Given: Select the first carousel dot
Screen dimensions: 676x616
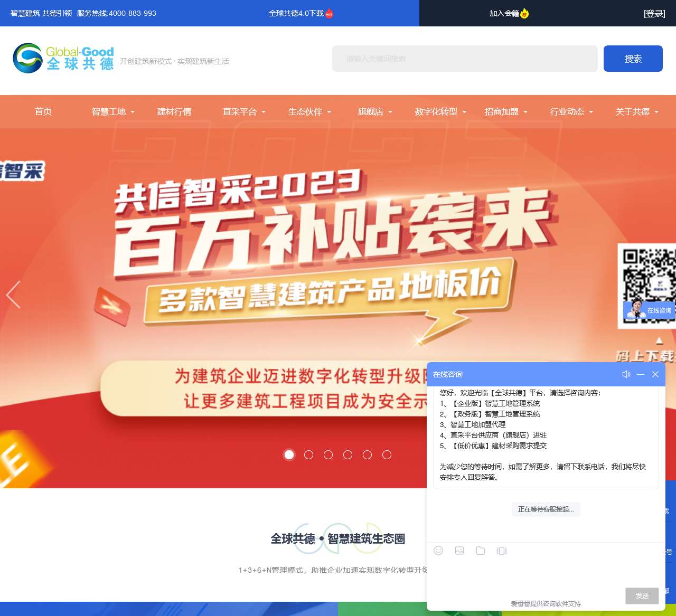Looking at the screenshot, I should (x=289, y=455).
